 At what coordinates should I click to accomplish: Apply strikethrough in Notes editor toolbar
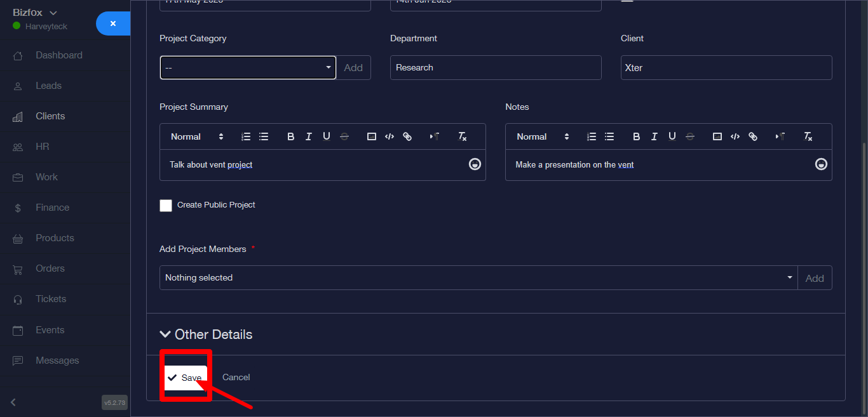pos(690,136)
